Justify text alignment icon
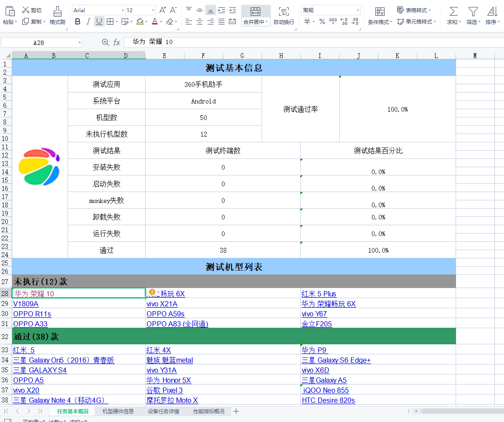 [x=221, y=21]
